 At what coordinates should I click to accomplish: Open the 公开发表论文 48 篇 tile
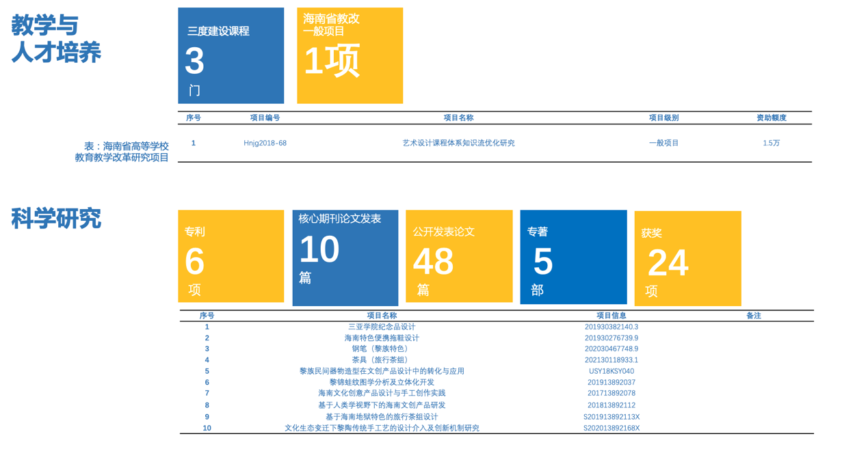pos(458,256)
